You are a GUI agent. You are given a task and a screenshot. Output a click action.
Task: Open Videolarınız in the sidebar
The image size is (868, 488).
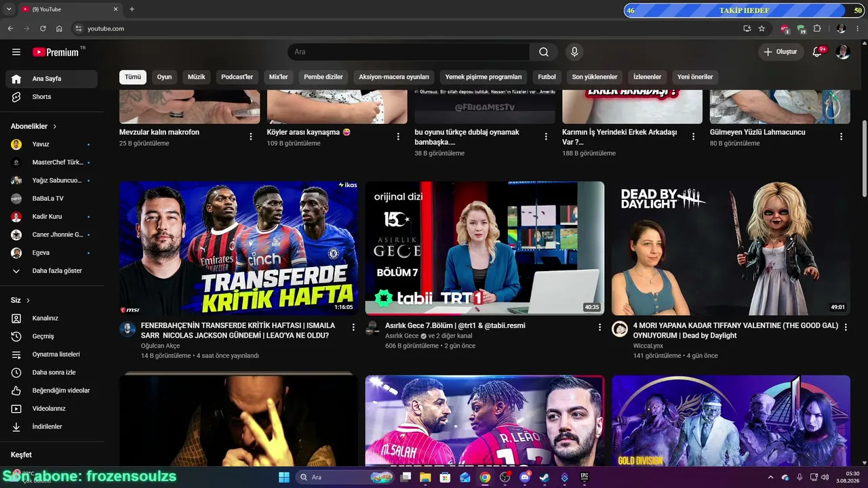coord(52,409)
